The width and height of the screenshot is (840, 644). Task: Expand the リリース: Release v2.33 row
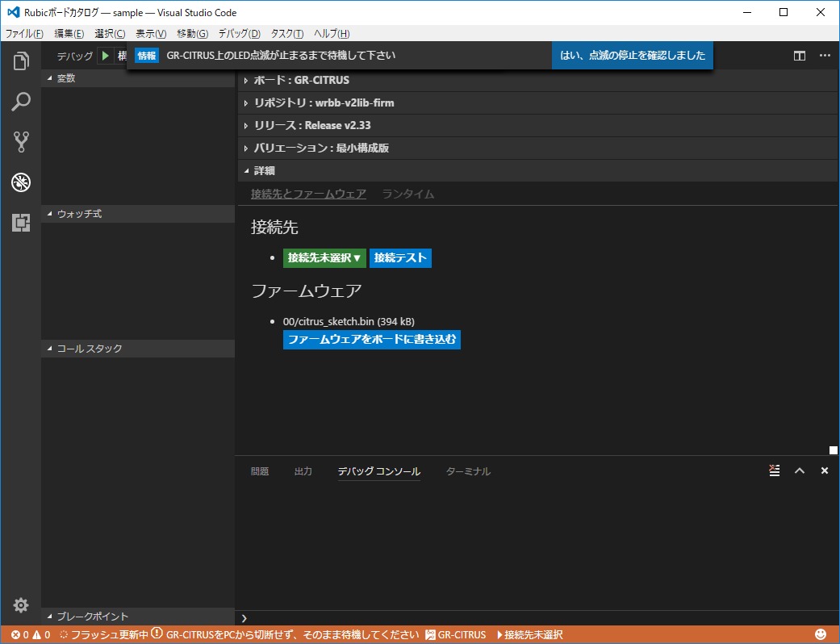[537, 125]
